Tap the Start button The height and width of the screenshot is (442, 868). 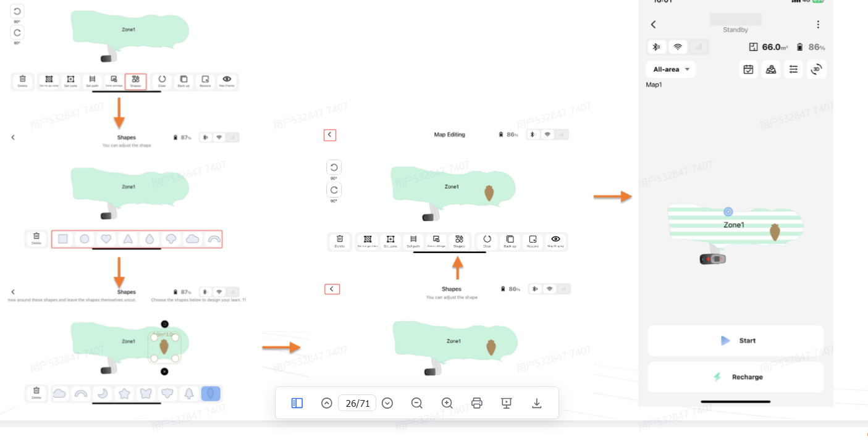pos(736,341)
